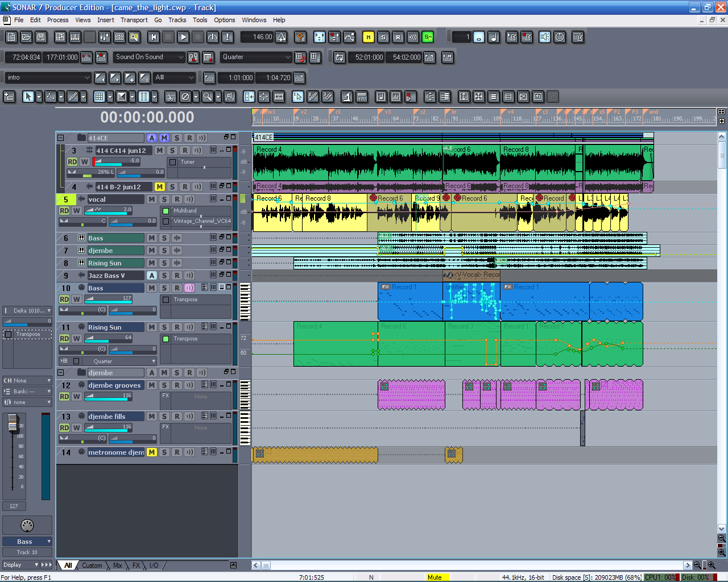This screenshot has height=582, width=728.
Task: Toggle audio engine speaker icon
Action: [x=545, y=37]
